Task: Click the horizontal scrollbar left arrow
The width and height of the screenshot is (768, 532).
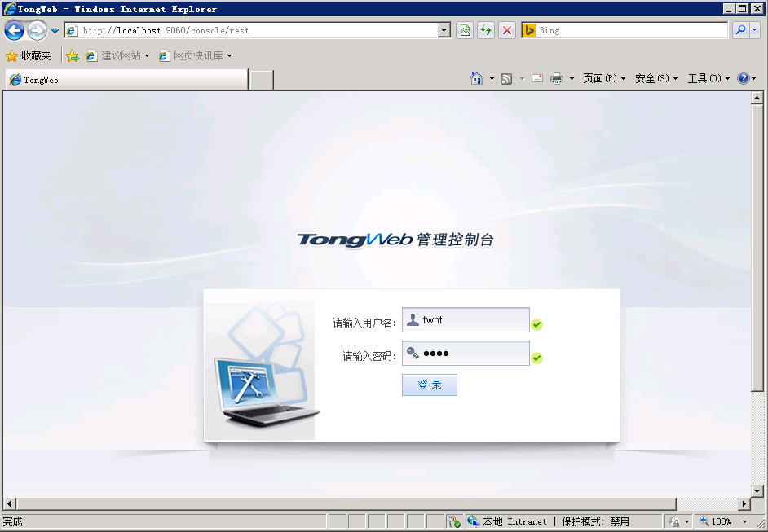Action: point(9,503)
